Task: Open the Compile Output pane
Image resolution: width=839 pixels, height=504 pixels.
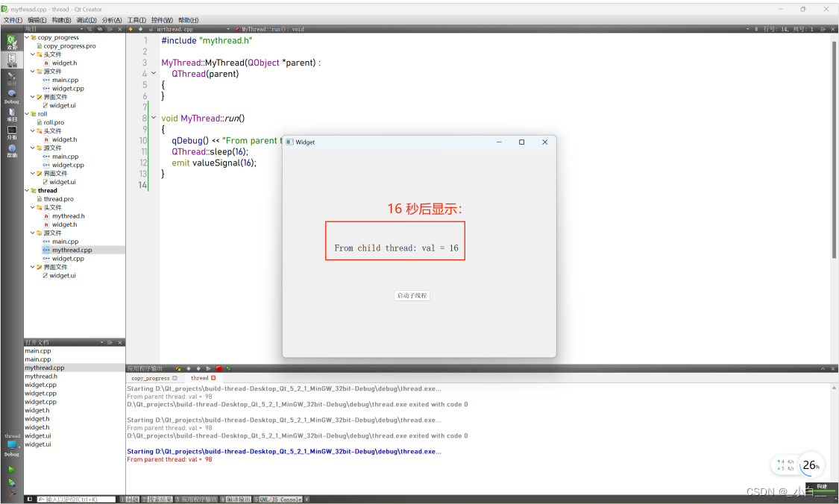Action: pyautogui.click(x=236, y=500)
